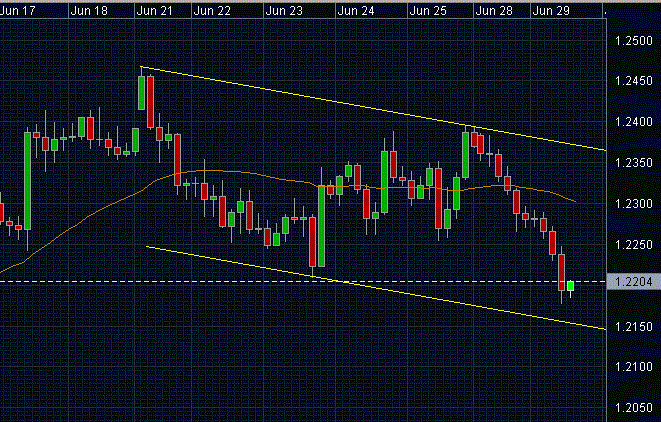
Task: Click the 1.2100 price axis label
Action: 634,367
